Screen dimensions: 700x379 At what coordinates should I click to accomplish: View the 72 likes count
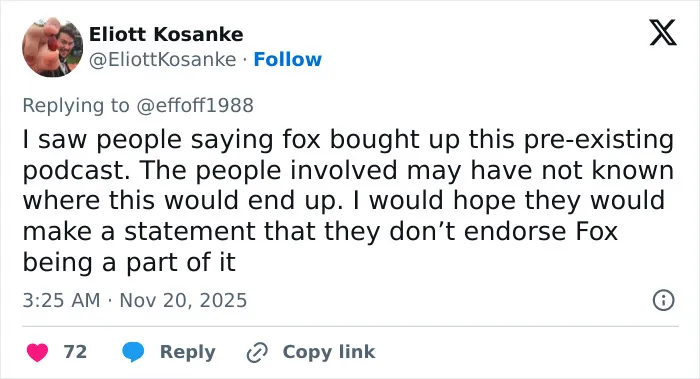click(75, 352)
